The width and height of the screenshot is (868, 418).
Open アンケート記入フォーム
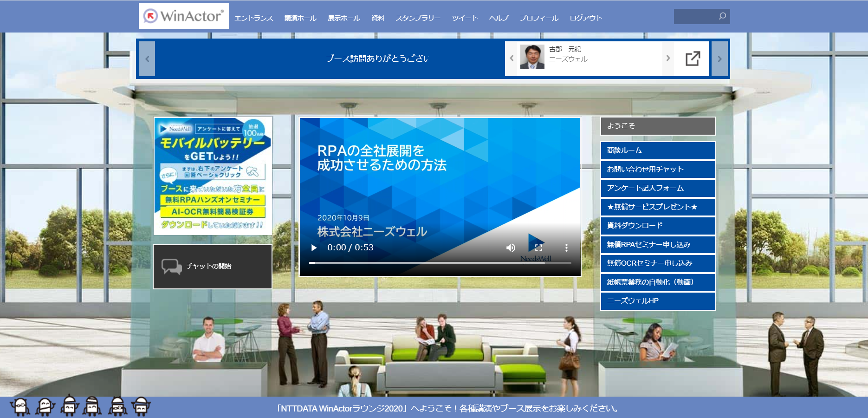(x=658, y=188)
